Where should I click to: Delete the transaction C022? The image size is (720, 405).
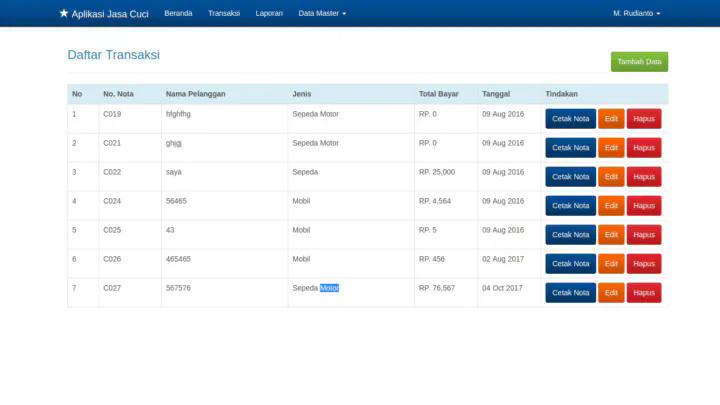[x=644, y=177]
